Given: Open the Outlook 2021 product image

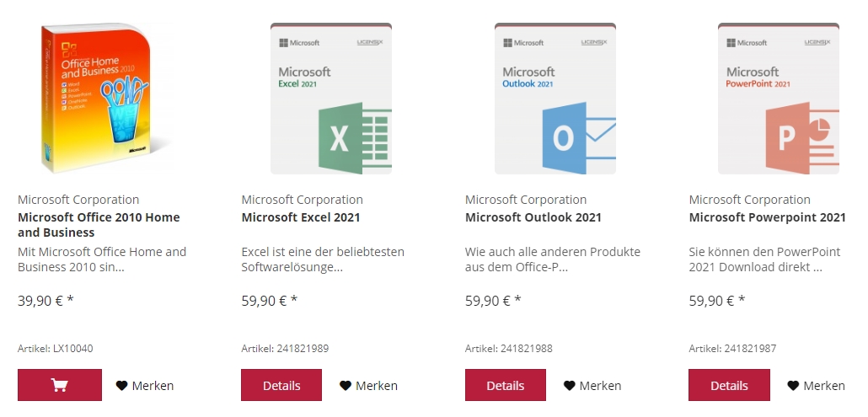Looking at the screenshot, I should 555,99.
